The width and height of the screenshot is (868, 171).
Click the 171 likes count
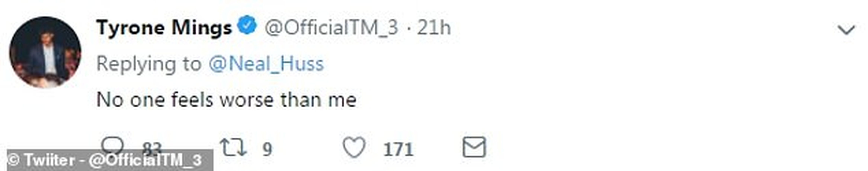pyautogui.click(x=398, y=149)
